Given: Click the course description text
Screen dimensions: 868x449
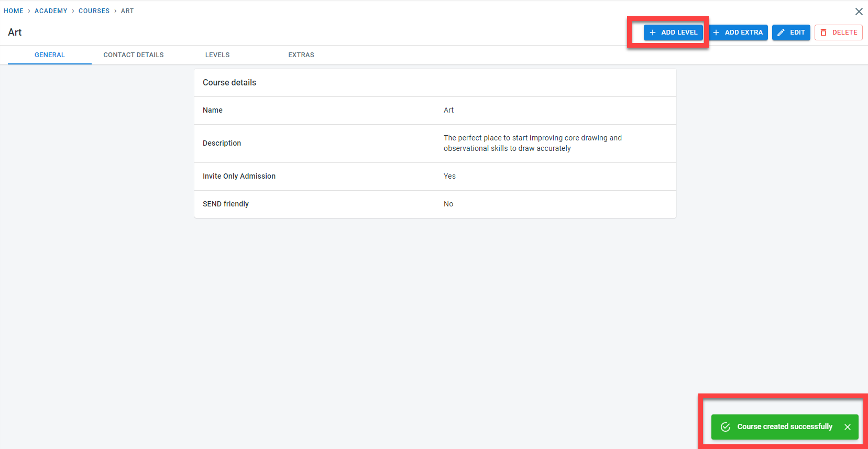Looking at the screenshot, I should tap(533, 143).
